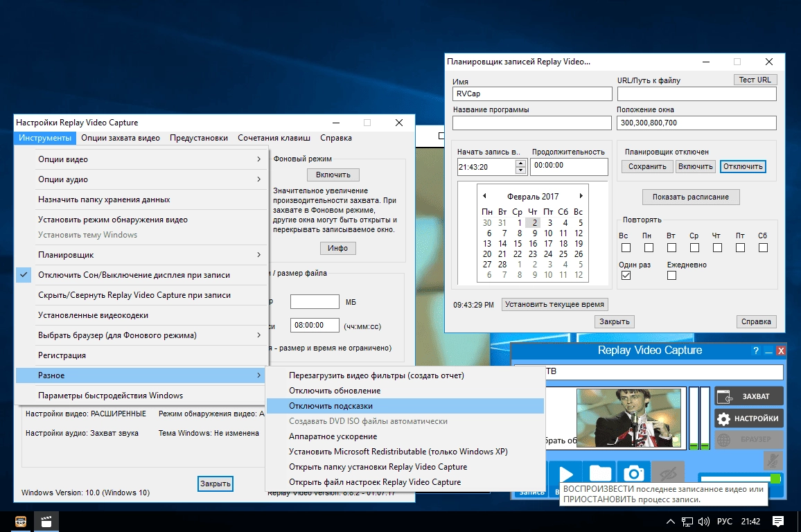Image resolution: width=801 pixels, height=532 pixels.
Task: Toggle the Чт repeat checkbox
Action: coord(718,247)
